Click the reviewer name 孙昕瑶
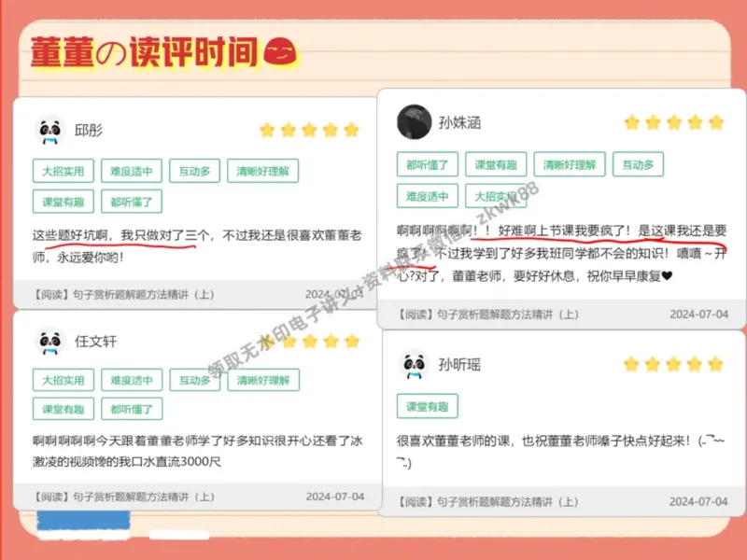 pyautogui.click(x=459, y=364)
